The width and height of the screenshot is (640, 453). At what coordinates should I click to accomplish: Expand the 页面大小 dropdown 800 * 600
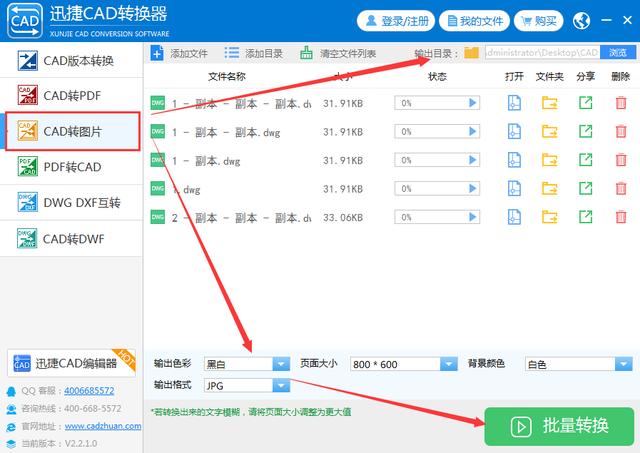[x=449, y=364]
